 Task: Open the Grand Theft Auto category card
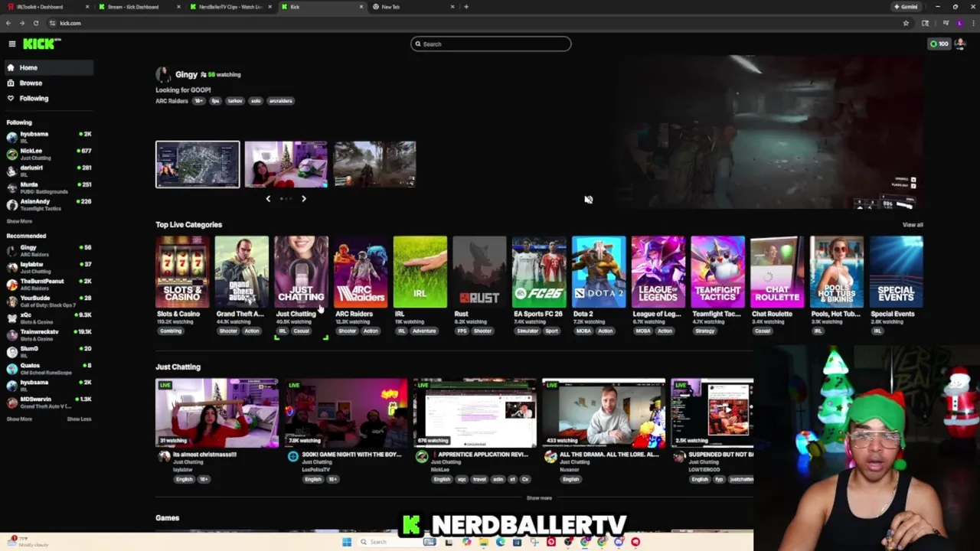[x=242, y=272]
